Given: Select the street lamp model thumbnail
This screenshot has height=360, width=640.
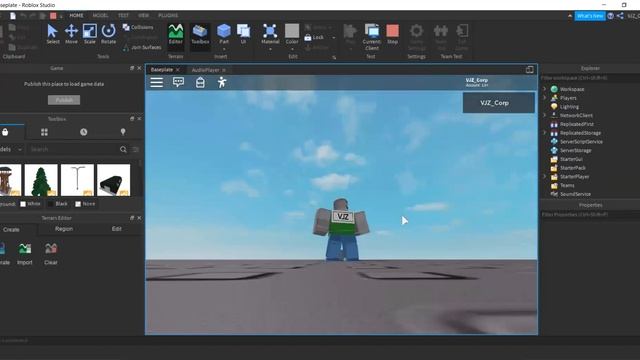Looking at the screenshot, I should 77,180.
